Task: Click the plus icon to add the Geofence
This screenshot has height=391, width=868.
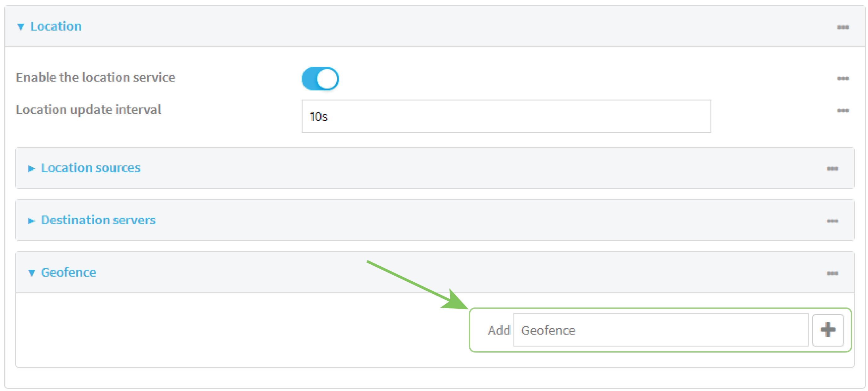Action: point(828,330)
